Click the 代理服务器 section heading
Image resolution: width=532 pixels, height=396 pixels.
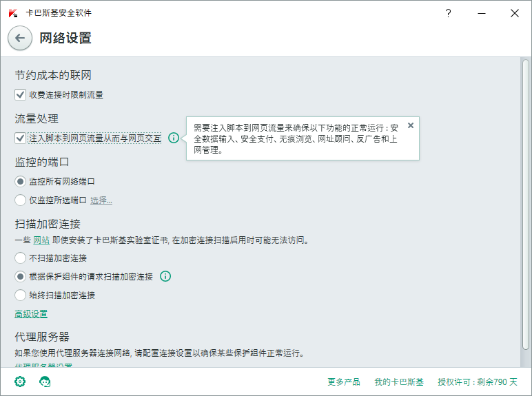[x=42, y=337]
